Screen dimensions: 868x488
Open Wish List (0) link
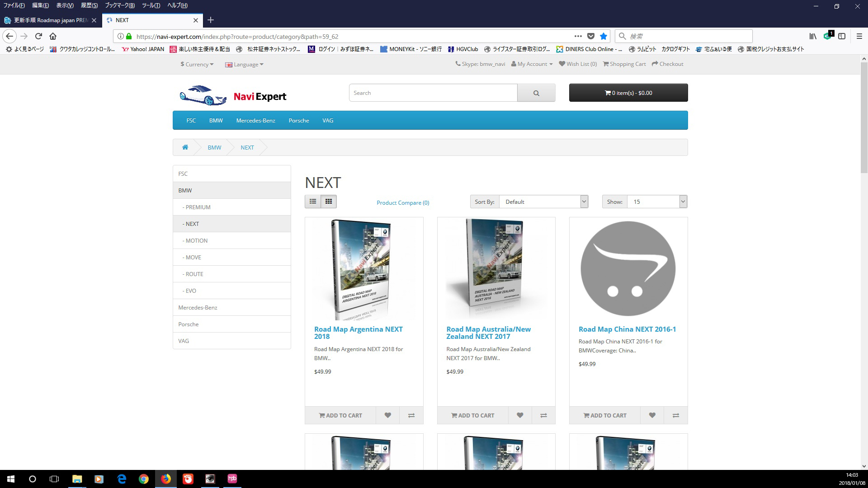point(578,64)
